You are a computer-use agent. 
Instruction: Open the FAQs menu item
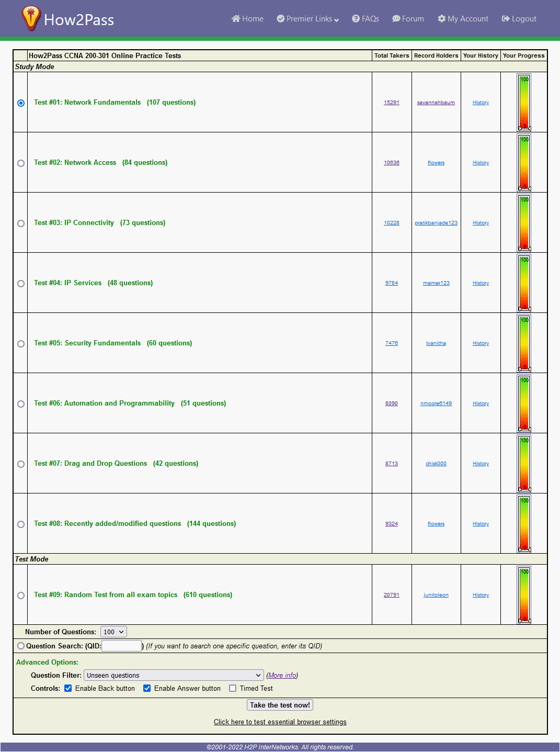365,19
